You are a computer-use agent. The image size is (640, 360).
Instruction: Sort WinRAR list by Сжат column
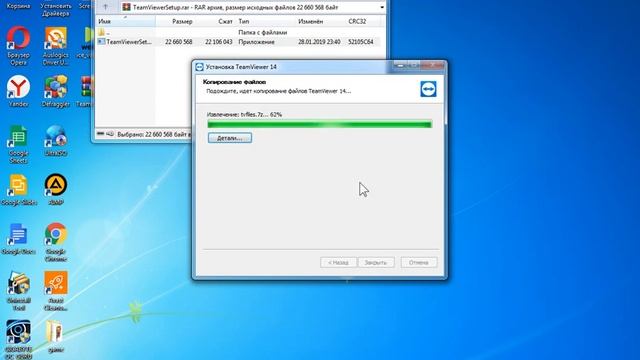point(216,21)
